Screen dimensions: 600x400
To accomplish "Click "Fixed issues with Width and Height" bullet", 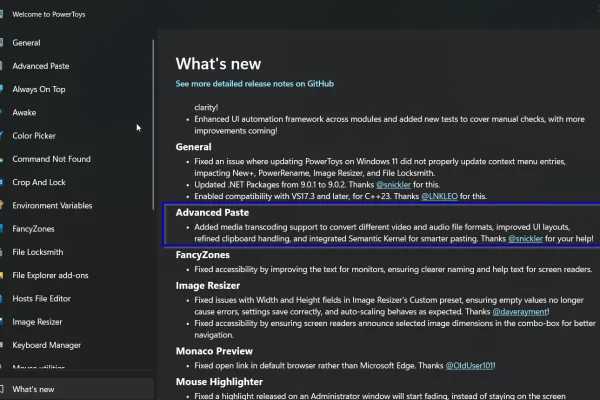I will click(389, 306).
